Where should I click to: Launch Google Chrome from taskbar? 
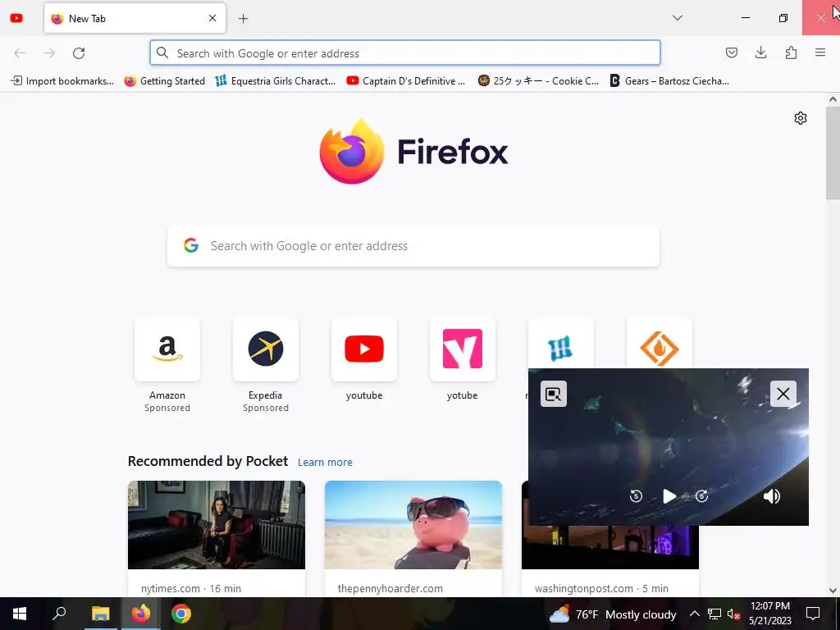pos(181,614)
